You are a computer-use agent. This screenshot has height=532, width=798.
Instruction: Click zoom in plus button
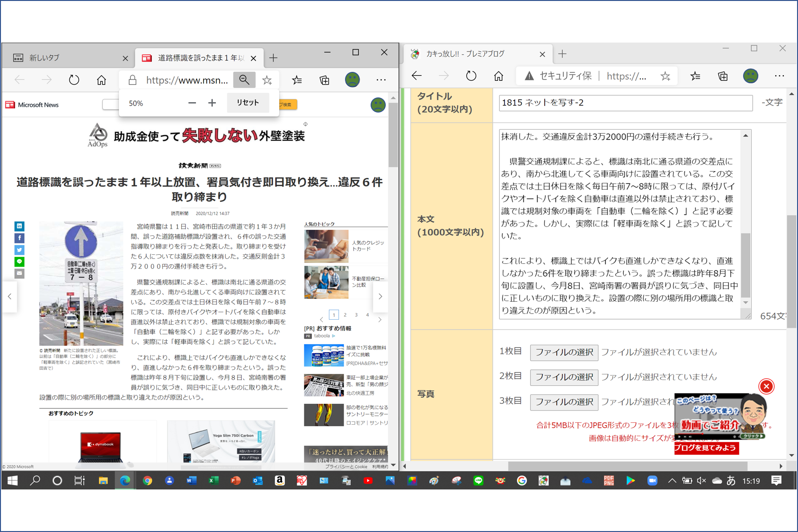(x=212, y=103)
